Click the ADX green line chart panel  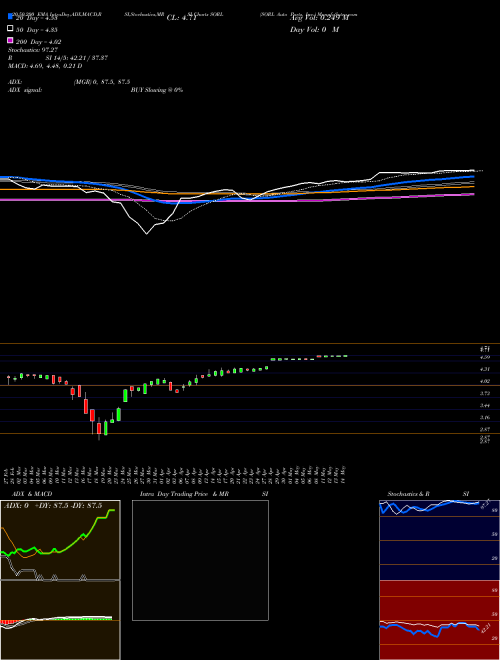60,540
